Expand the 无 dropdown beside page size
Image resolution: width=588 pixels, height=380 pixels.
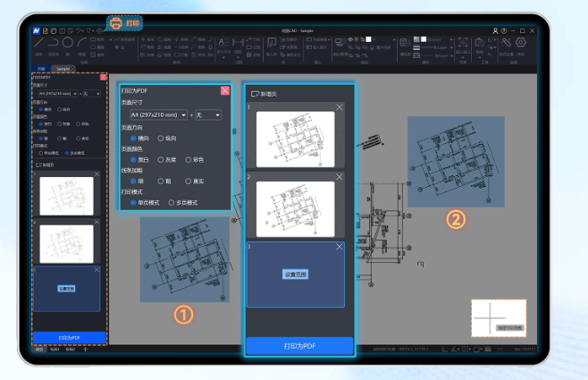click(208, 115)
